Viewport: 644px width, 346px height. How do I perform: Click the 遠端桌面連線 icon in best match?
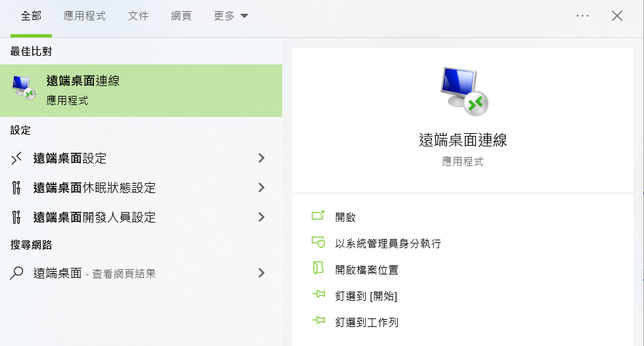[x=24, y=89]
